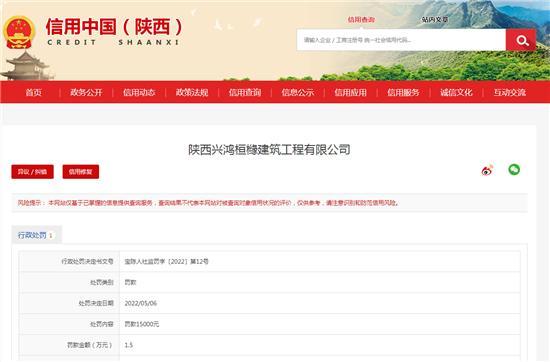Screen dimensions: 550x362
Task: Click the fine amount value 1.5
Action: click(x=129, y=345)
